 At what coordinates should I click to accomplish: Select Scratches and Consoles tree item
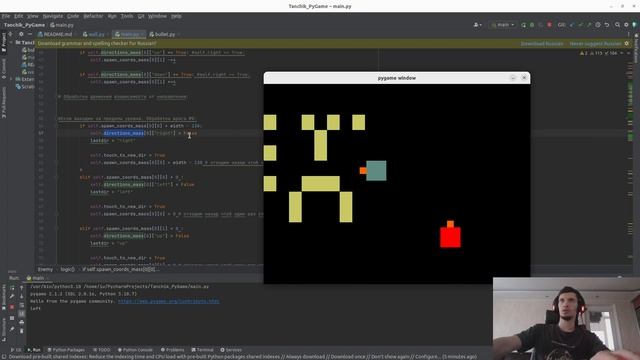coord(25,87)
